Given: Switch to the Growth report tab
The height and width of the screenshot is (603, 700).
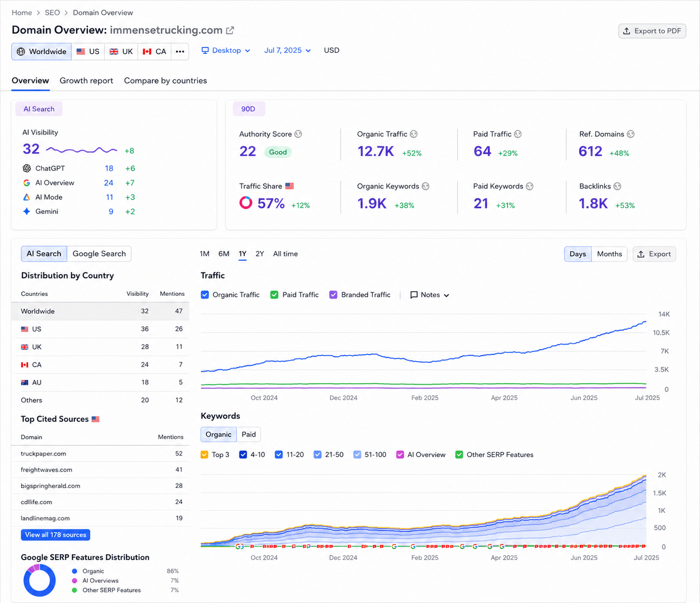Looking at the screenshot, I should coord(87,81).
